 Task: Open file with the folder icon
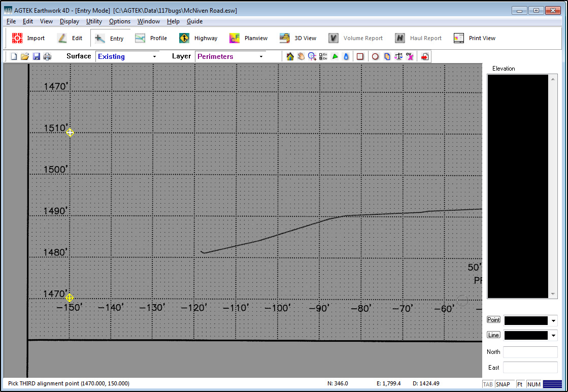(x=25, y=56)
